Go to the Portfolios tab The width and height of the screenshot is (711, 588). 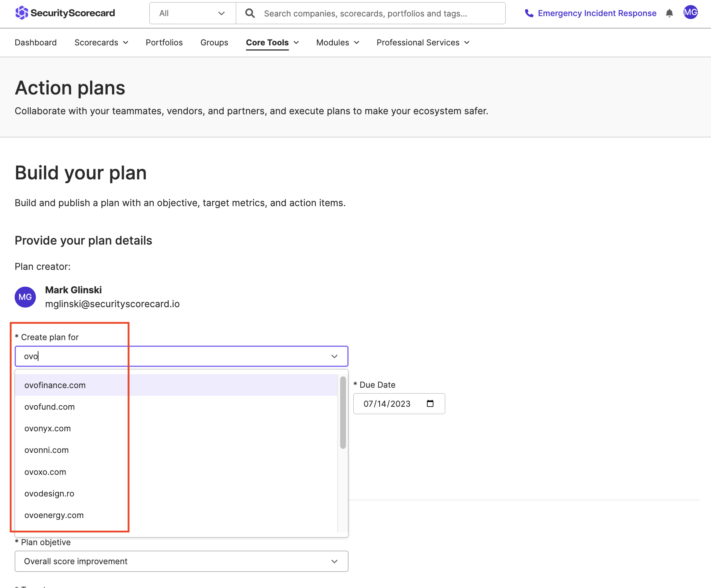[164, 42]
